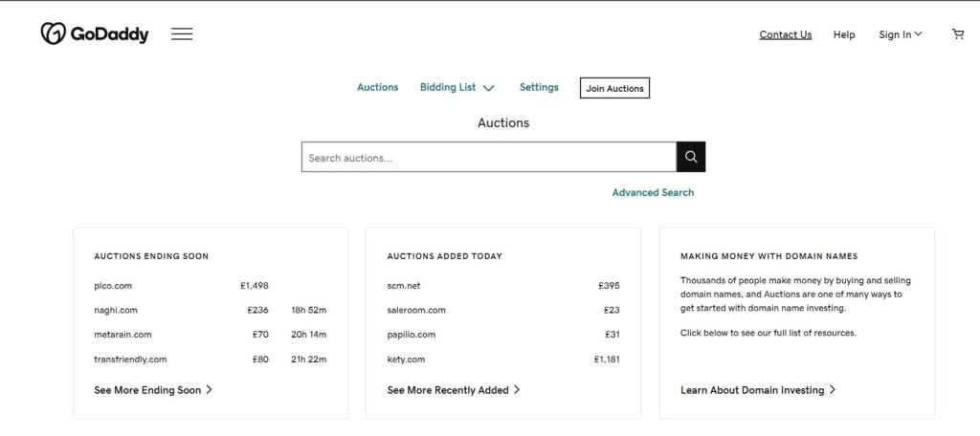Open Learn About Domain Investing

(x=758, y=390)
